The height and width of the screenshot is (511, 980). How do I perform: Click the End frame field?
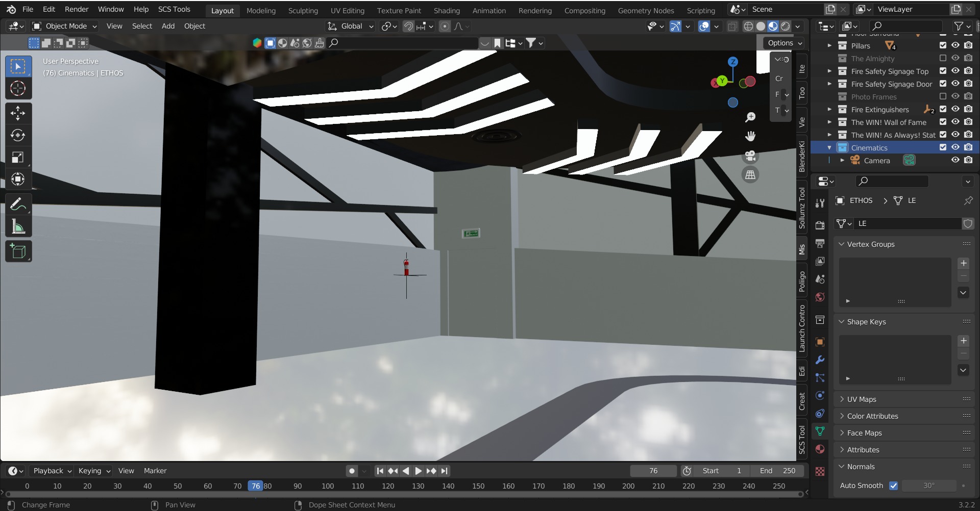777,471
